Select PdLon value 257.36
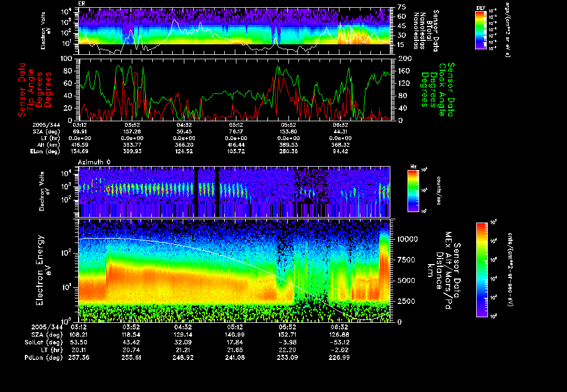Viewport: 567px width, 392px height. coord(79,357)
